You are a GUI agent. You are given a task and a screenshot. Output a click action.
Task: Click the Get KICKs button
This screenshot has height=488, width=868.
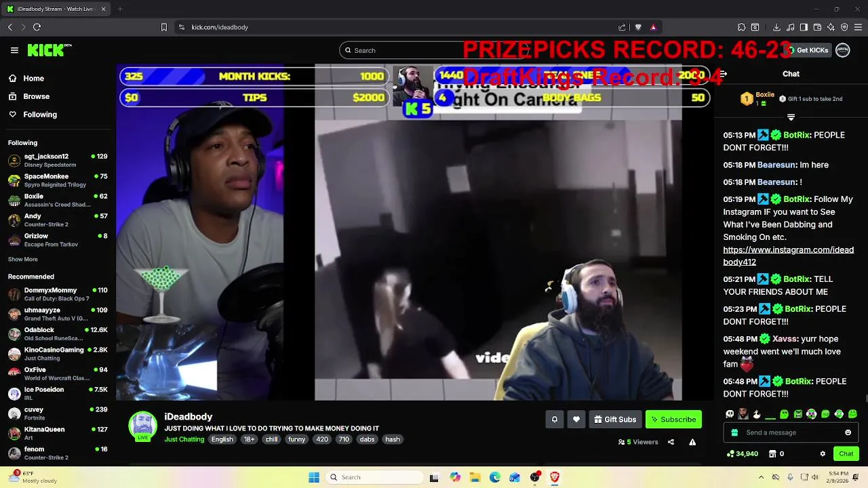point(807,50)
